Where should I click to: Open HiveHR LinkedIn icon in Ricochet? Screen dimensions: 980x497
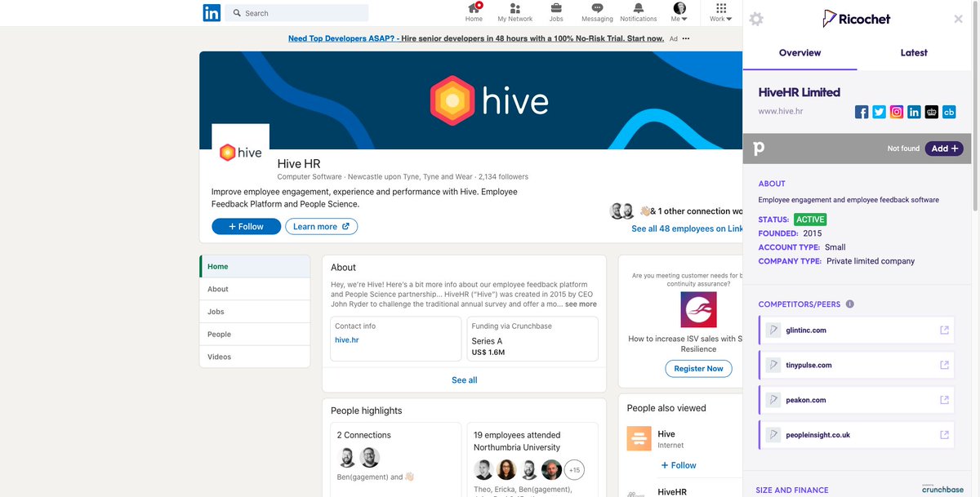tap(914, 112)
